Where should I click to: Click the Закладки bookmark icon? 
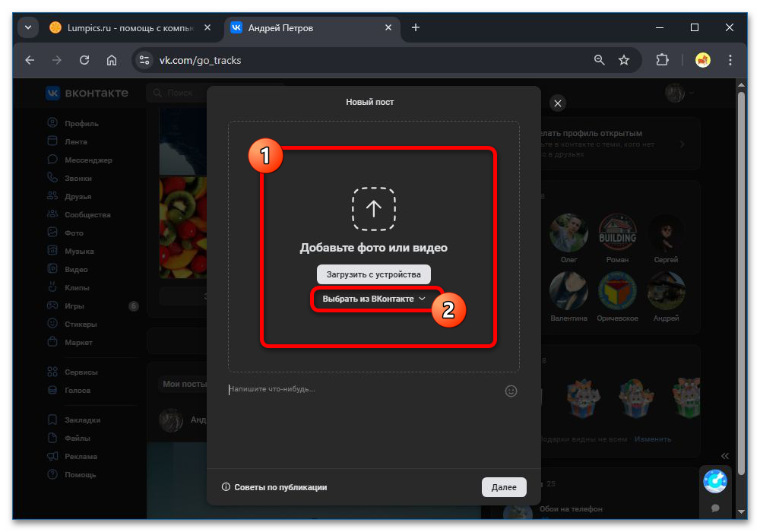pos(52,420)
